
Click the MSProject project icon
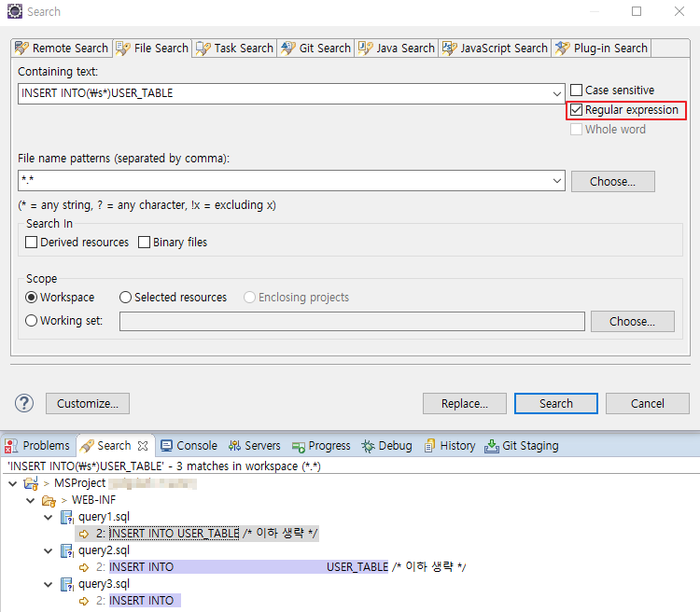point(31,483)
